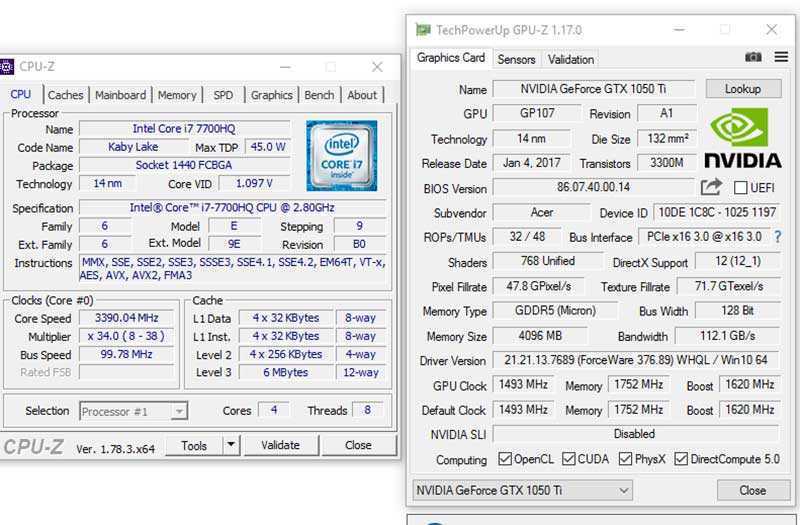Click the Cores value 4
The width and height of the screenshot is (800, 525).
tap(274, 410)
